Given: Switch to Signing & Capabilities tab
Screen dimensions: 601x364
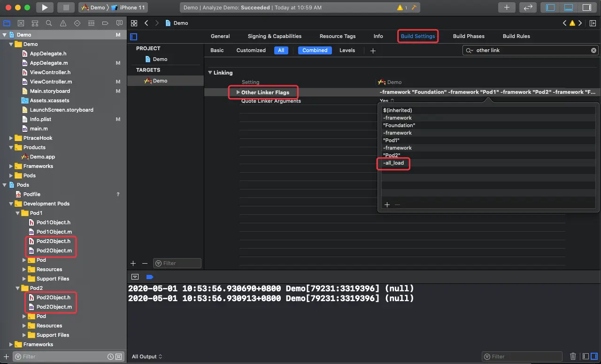Looking at the screenshot, I should [275, 36].
